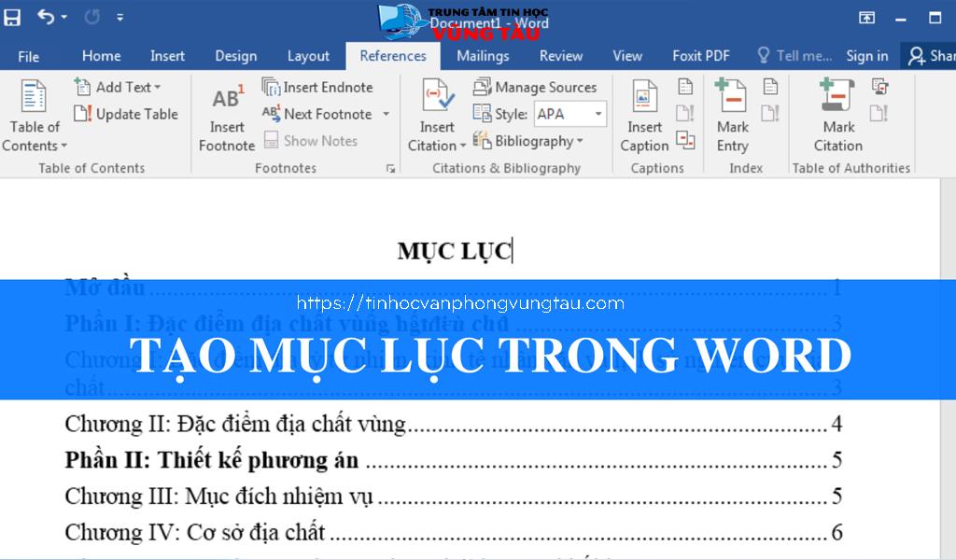Click the Insert Table of Authorities icon
The height and width of the screenshot is (560, 956).
pyautogui.click(x=879, y=87)
